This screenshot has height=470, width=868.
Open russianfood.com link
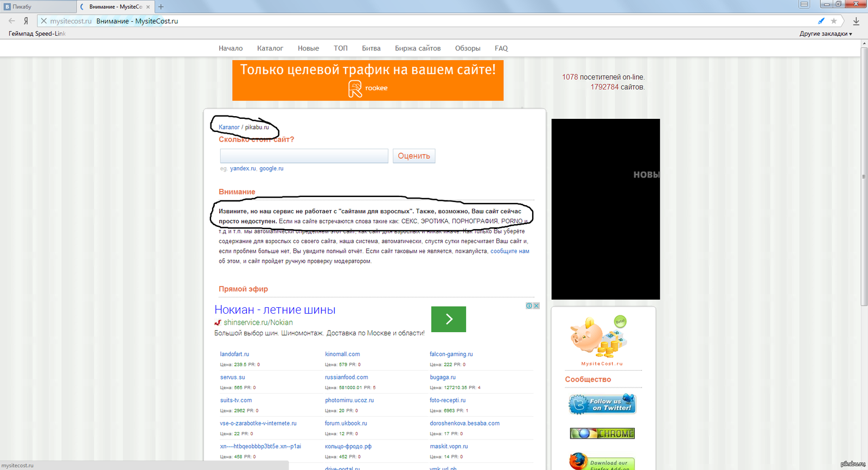[346, 377]
